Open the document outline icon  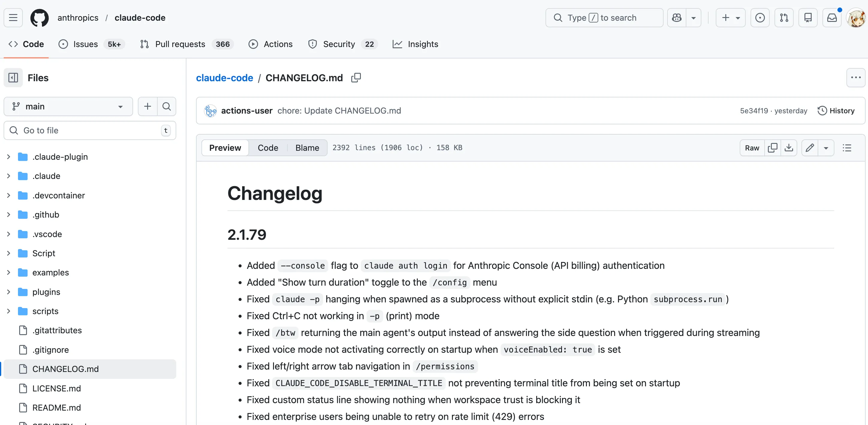tap(847, 148)
